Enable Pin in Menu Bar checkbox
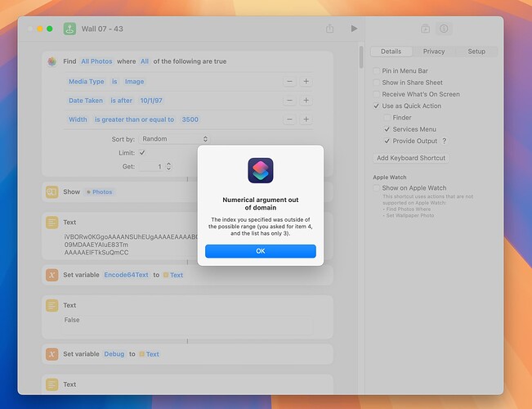532x409 pixels. (376, 70)
